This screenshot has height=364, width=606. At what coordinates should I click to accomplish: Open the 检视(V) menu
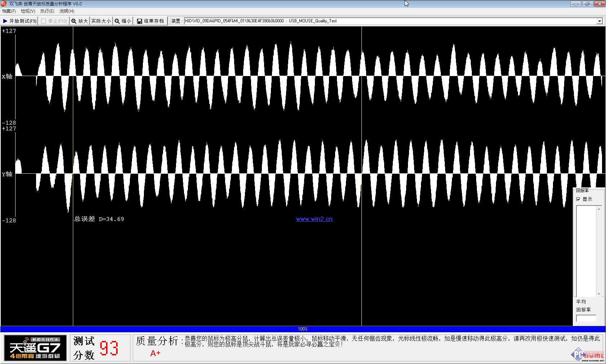(28, 11)
